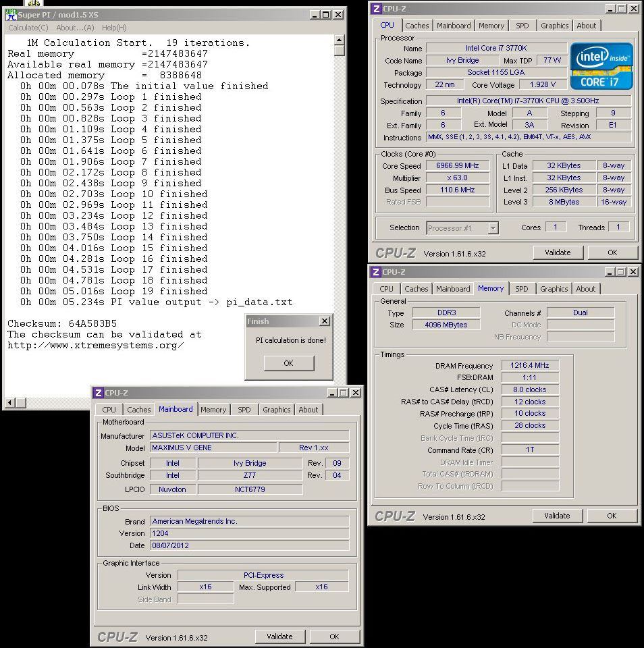Switch to Caches tab in top CPU-Z window
The height and width of the screenshot is (648, 644).
(417, 26)
